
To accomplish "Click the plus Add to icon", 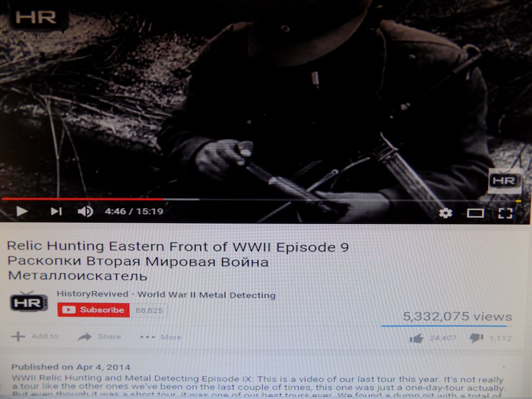I will (x=18, y=336).
